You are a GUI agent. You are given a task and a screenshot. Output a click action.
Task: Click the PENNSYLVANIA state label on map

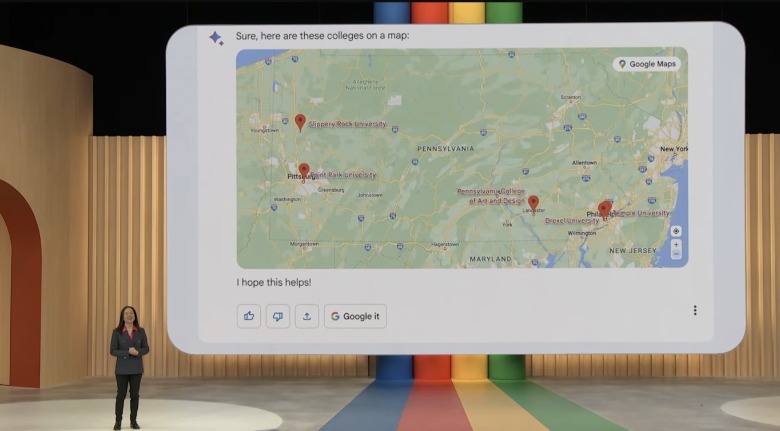click(446, 148)
